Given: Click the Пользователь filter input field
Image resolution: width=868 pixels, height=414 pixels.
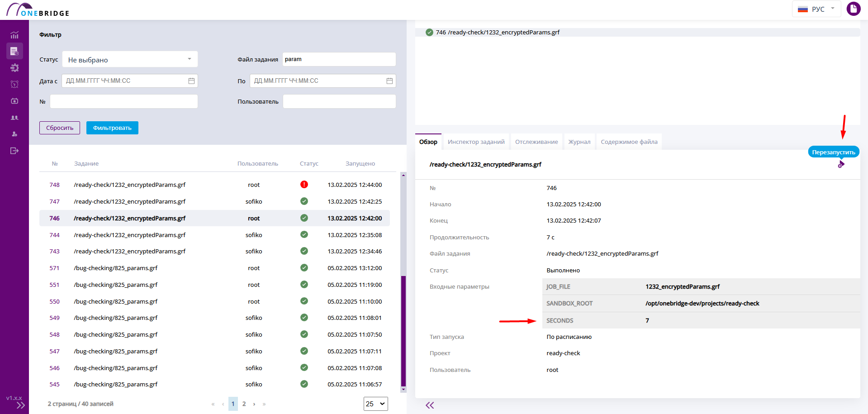Looking at the screenshot, I should 339,101.
